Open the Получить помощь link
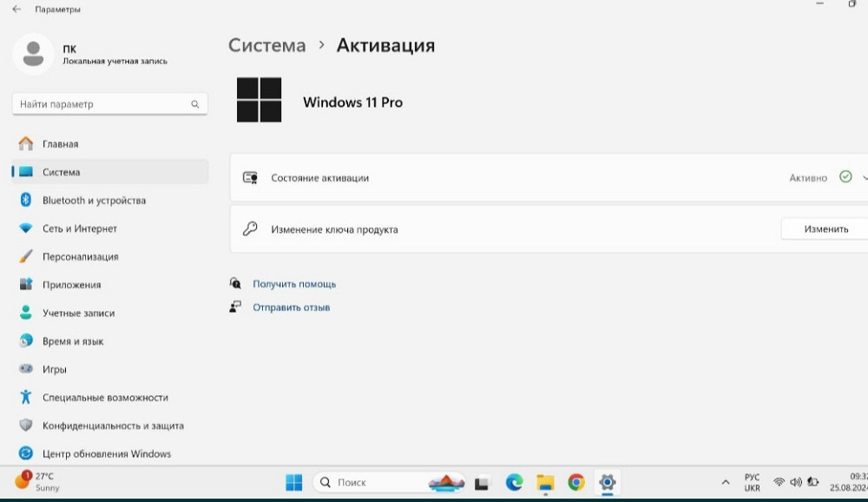The height and width of the screenshot is (502, 868). [293, 283]
